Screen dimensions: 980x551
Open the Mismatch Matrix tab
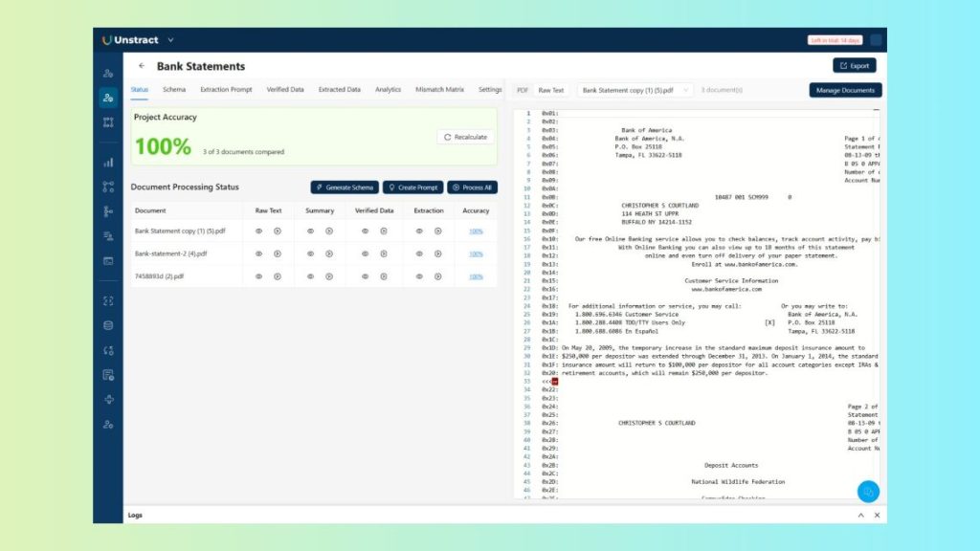[439, 90]
